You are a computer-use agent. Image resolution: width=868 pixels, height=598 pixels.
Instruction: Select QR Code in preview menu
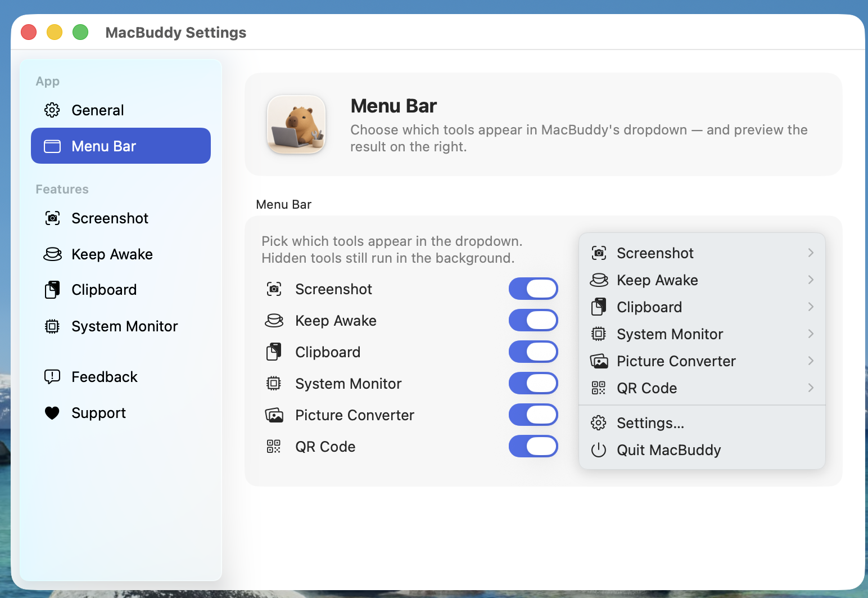point(702,388)
